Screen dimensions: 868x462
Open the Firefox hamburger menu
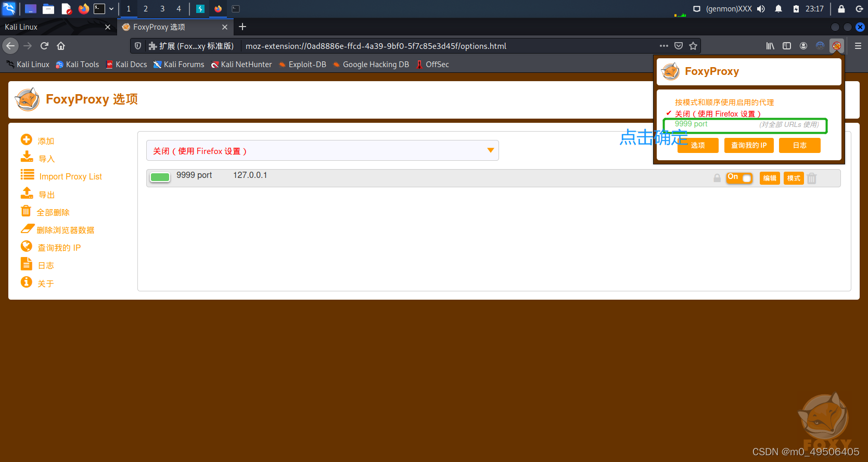pos(858,46)
